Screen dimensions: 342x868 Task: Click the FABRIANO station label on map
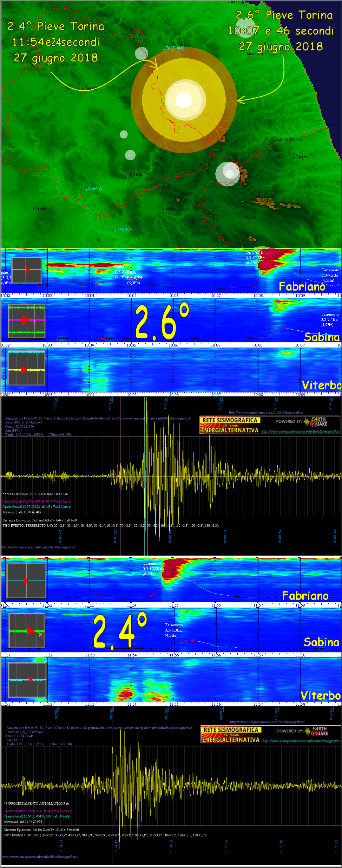click(175, 48)
